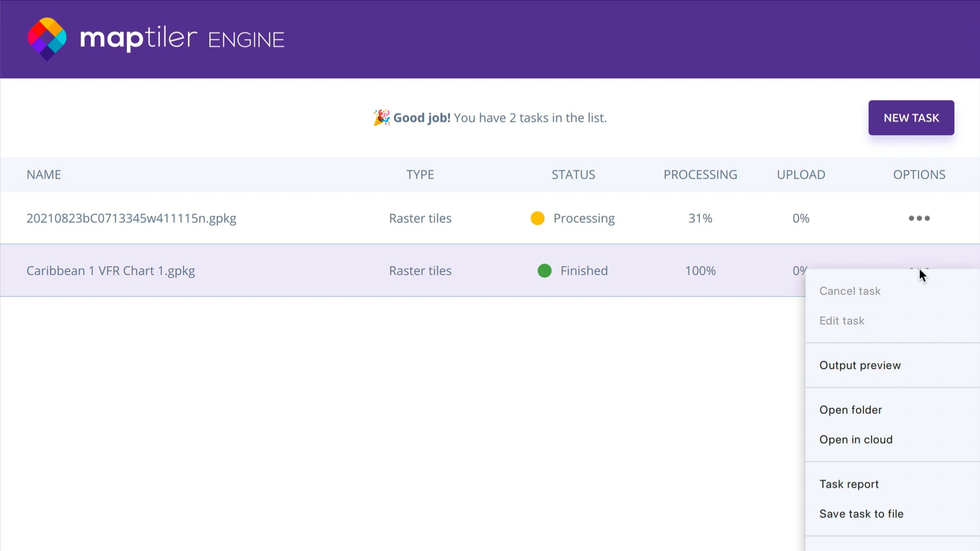This screenshot has height=551, width=980.
Task: Click the NAME column header
Action: point(44,175)
